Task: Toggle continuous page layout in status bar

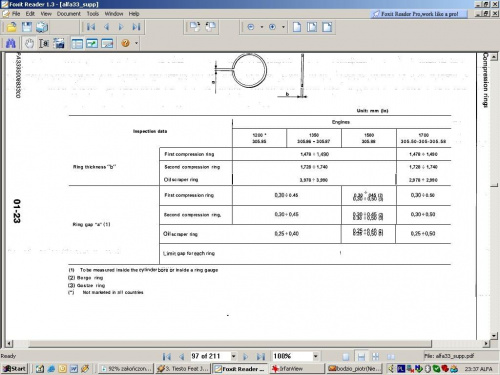Action: pyautogui.click(x=361, y=357)
